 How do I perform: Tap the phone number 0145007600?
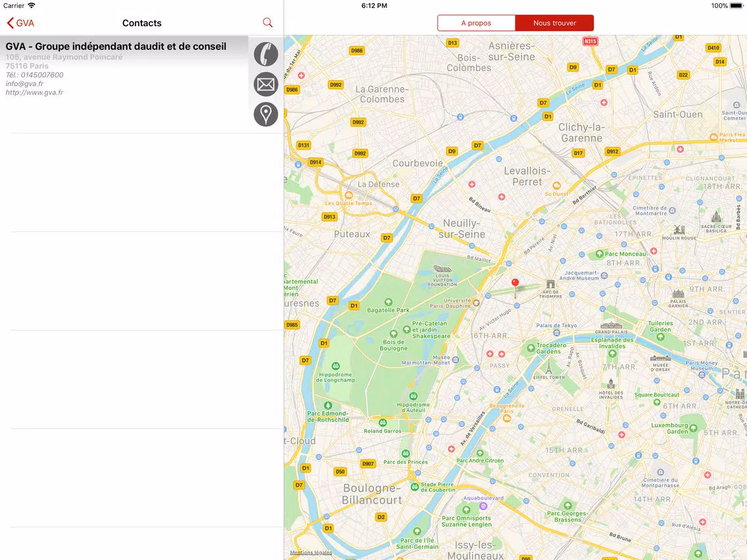[42, 75]
